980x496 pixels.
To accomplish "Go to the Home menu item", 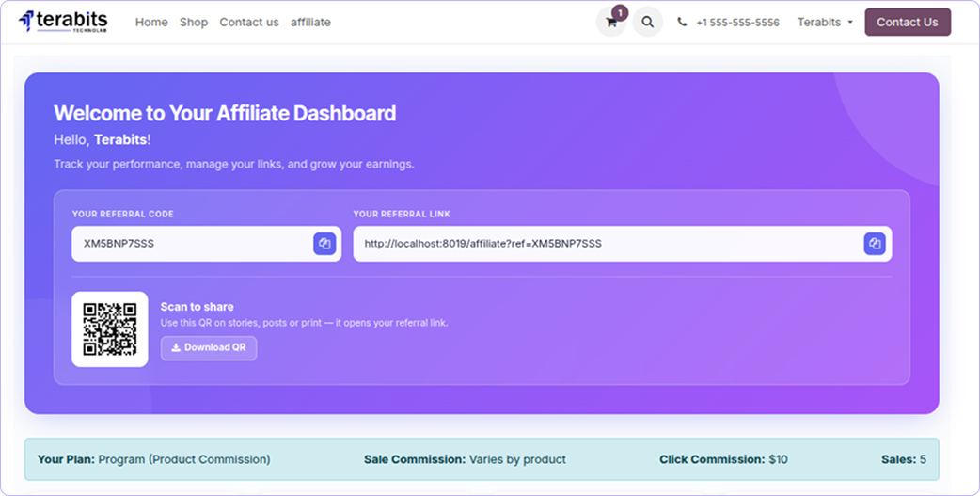I will 151,23.
